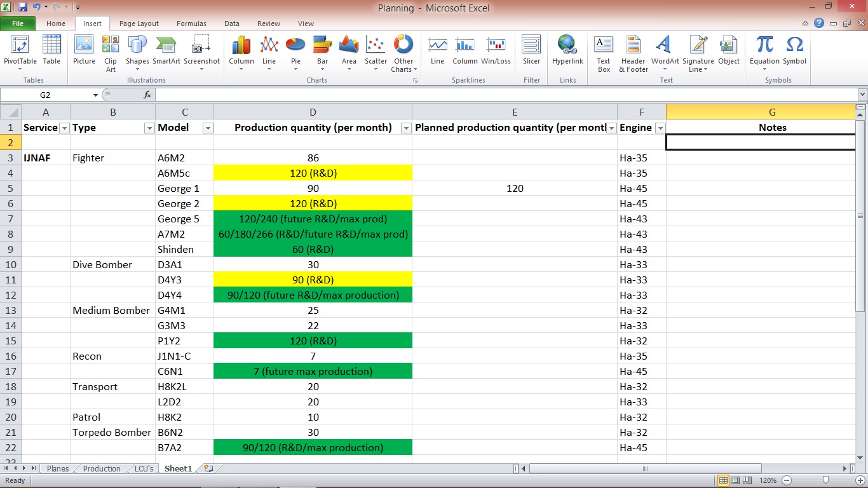This screenshot has height=488, width=868.
Task: Open Charts group dialog launcher
Action: [416, 81]
